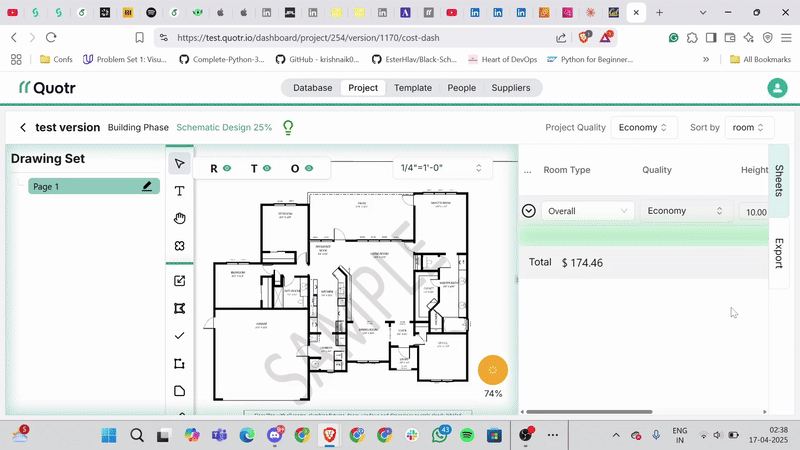Screen dimensions: 800x450
Task: Open the browser extensions puzzle icon
Action: 692,37
